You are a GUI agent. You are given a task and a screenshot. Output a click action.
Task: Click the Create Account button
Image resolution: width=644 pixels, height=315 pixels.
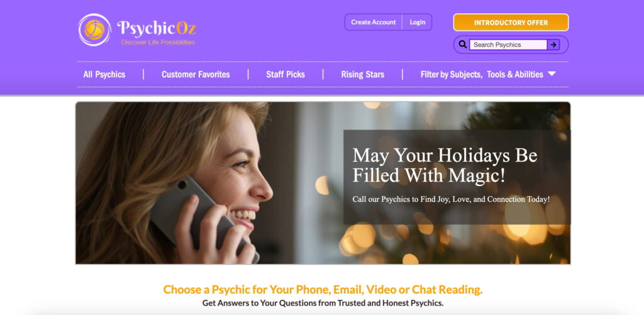(x=374, y=22)
